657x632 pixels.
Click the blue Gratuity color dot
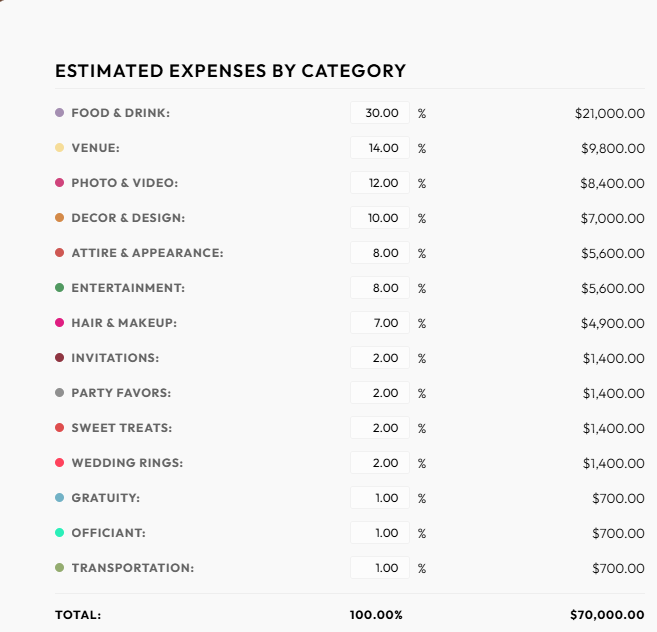click(x=60, y=498)
